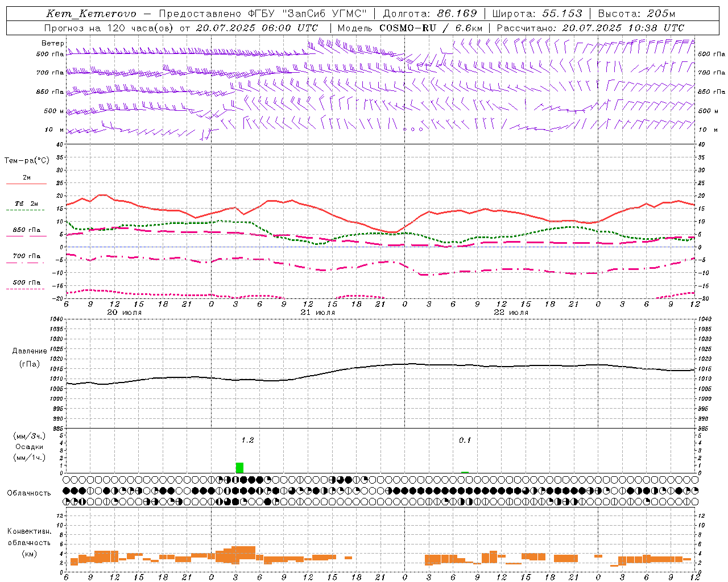The height and width of the screenshot is (582, 728).
Task: Click the Тем-ра(°C) axis title
Action: (x=27, y=161)
